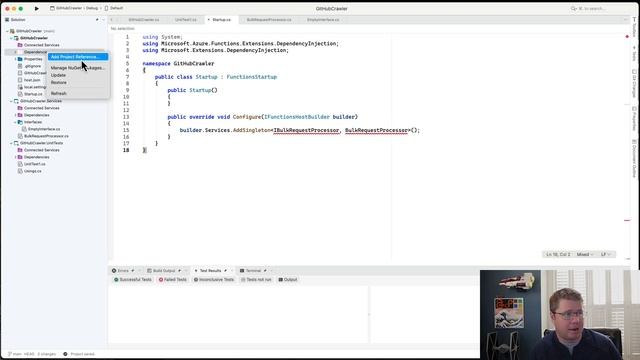Select Restore in the context menu

tap(59, 82)
